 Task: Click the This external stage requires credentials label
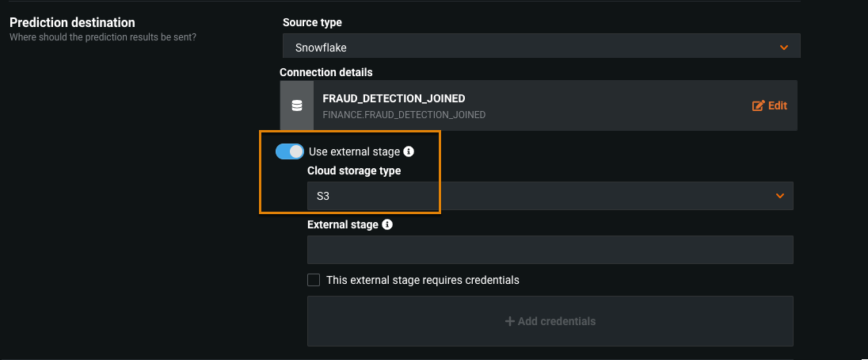coord(423,280)
